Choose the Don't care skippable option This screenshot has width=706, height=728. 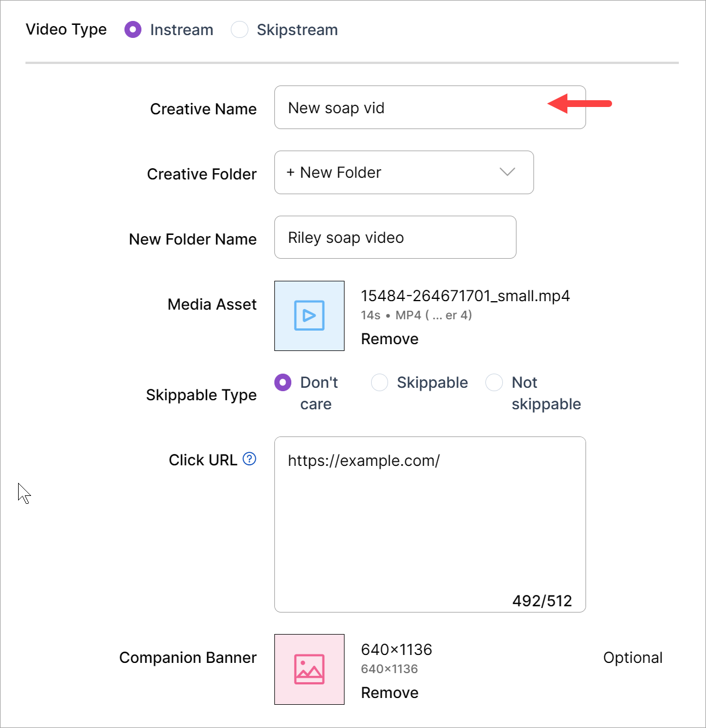pyautogui.click(x=283, y=383)
